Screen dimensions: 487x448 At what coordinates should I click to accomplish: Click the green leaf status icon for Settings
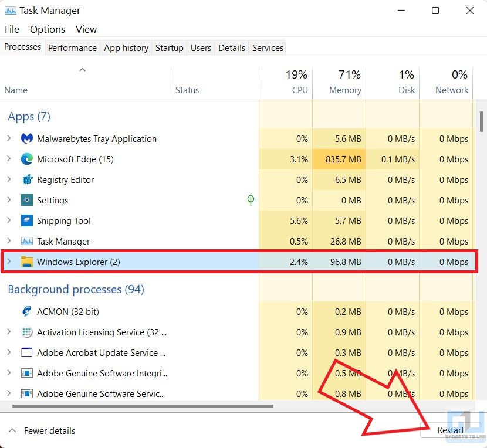point(251,201)
